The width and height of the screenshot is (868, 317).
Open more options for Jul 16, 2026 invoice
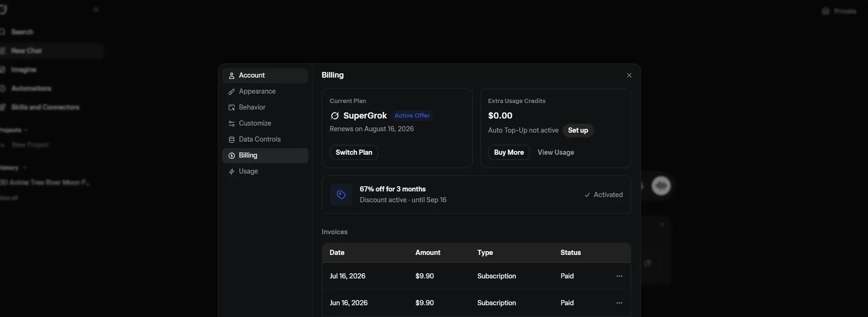tap(619, 276)
